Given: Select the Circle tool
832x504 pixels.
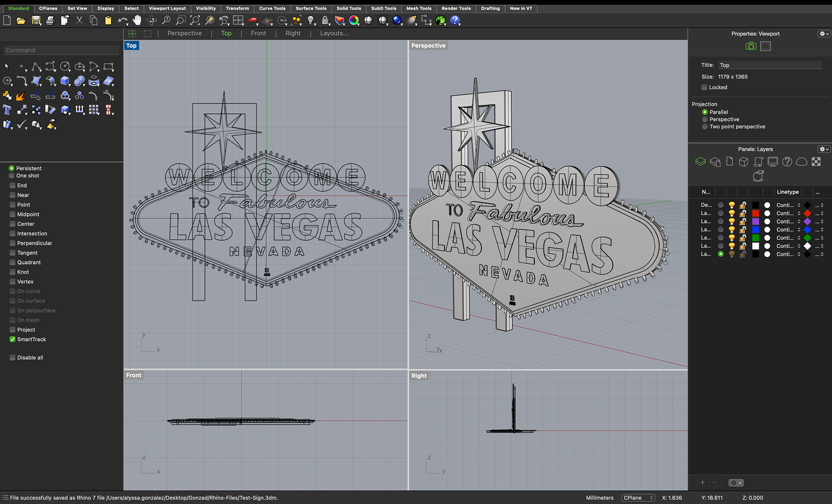Looking at the screenshot, I should coord(65,67).
